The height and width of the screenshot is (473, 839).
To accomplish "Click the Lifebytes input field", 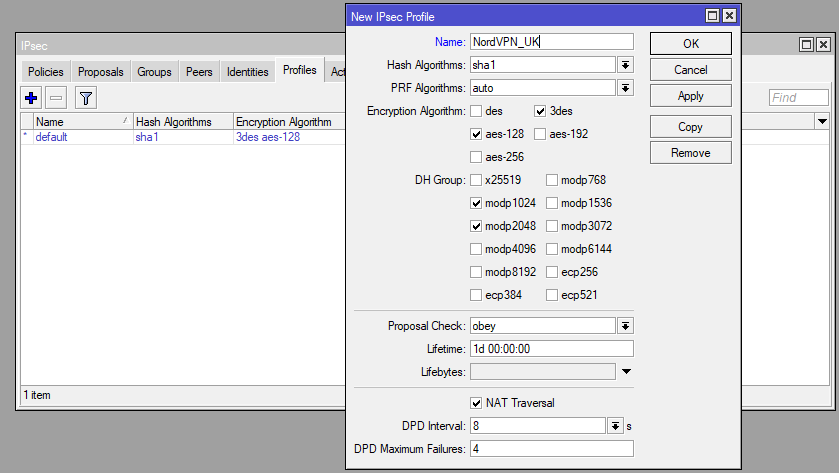I will click(x=543, y=372).
